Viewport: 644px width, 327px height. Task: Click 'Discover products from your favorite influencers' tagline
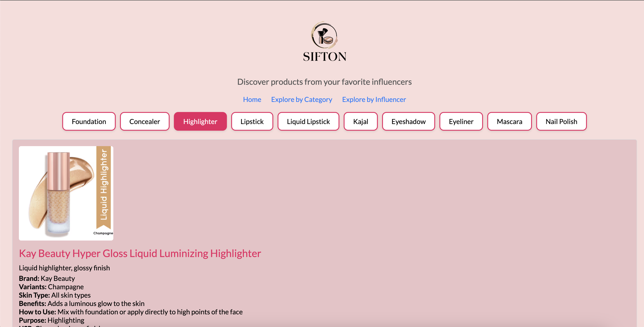click(x=324, y=82)
